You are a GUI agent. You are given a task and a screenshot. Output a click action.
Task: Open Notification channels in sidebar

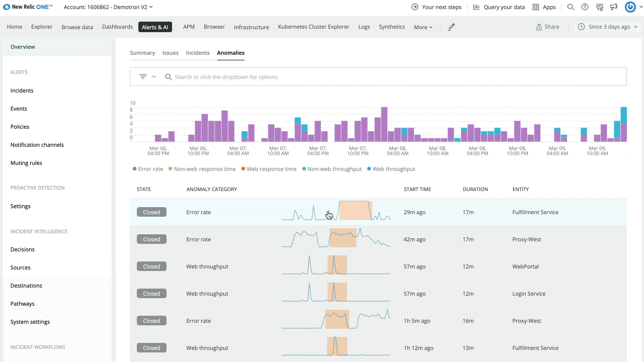coord(37,145)
